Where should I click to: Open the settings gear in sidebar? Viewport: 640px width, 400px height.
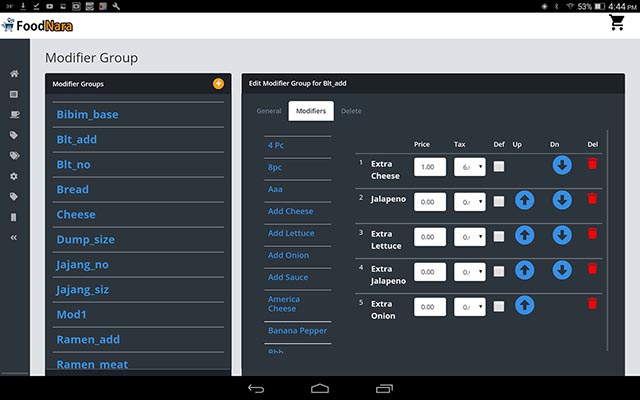pos(14,176)
